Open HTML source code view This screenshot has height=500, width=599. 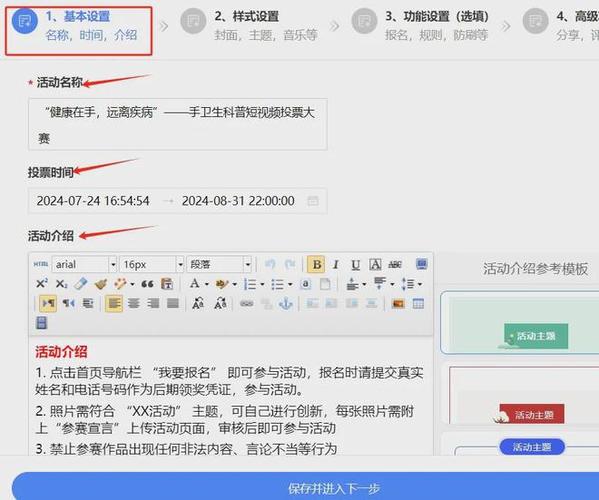[41, 264]
